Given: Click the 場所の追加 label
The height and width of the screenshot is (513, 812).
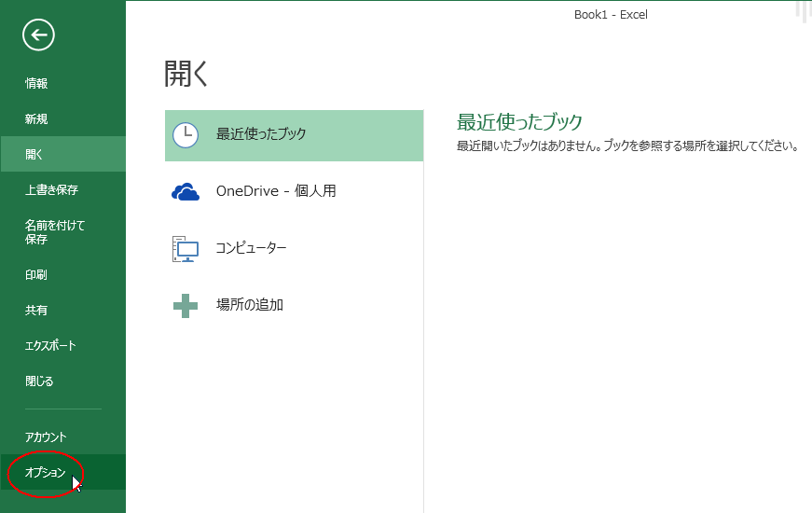Looking at the screenshot, I should coord(250,304).
